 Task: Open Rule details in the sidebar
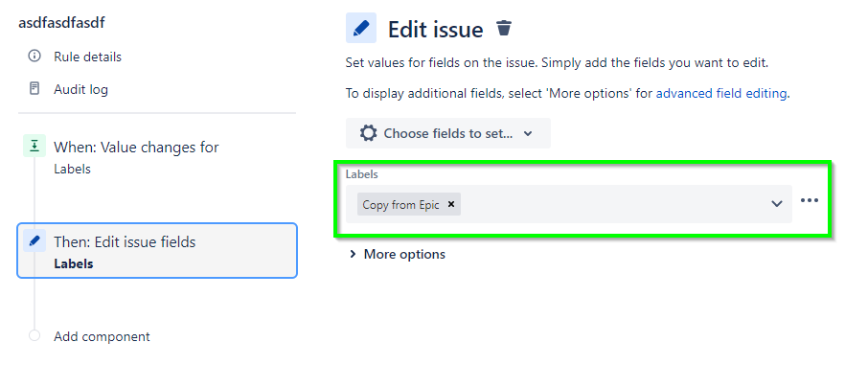pyautogui.click(x=87, y=57)
